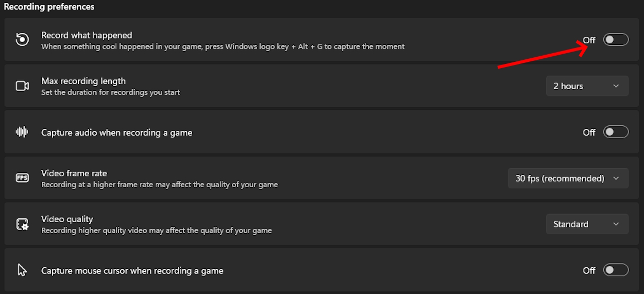Click the Capture mouse cursor label text
Screen dimensions: 644x294
click(132, 270)
